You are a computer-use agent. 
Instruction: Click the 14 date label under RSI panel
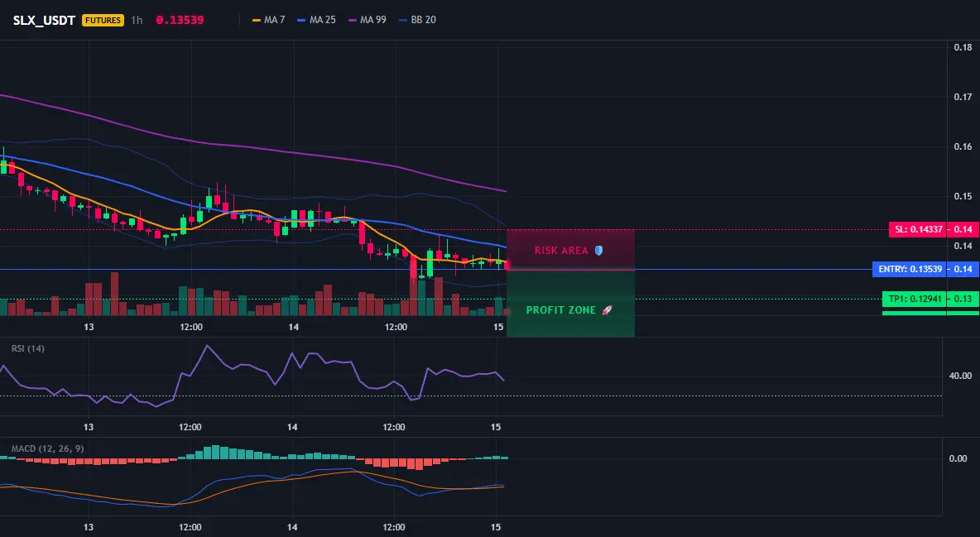click(292, 427)
